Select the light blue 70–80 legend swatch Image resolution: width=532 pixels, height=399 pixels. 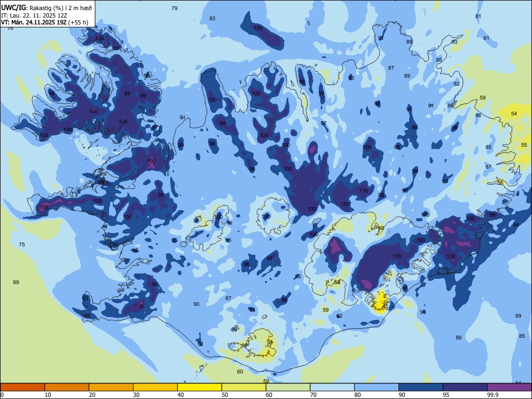pyautogui.click(x=332, y=387)
